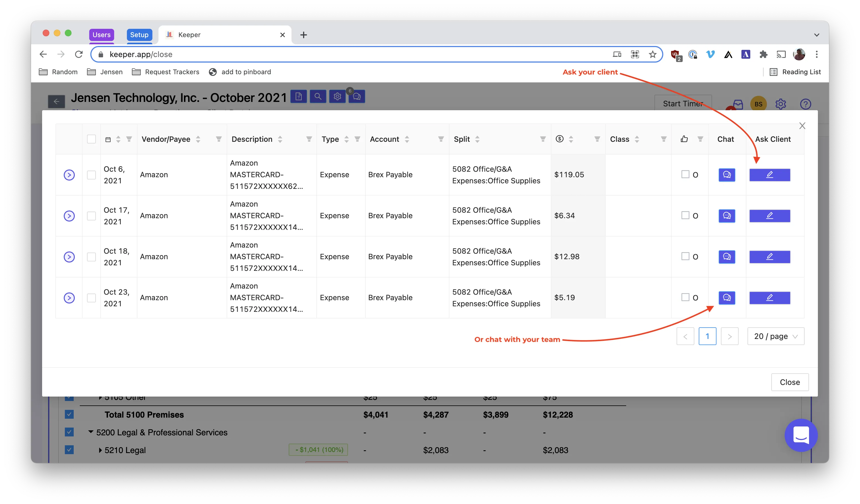Viewport: 860px width, 504px height.
Task: Uncheck the Total 5100 Premises row checkbox
Action: (69, 414)
